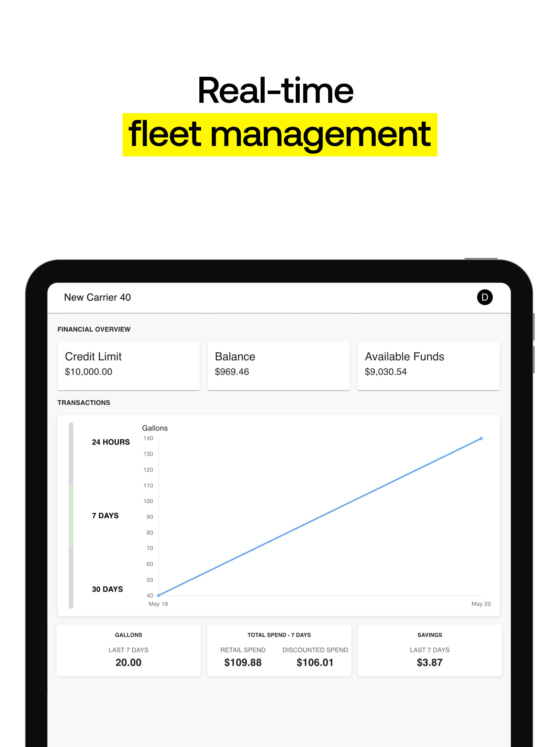The height and width of the screenshot is (747, 560).
Task: Click the DISCOUNTED SPEND label
Action: click(x=315, y=650)
